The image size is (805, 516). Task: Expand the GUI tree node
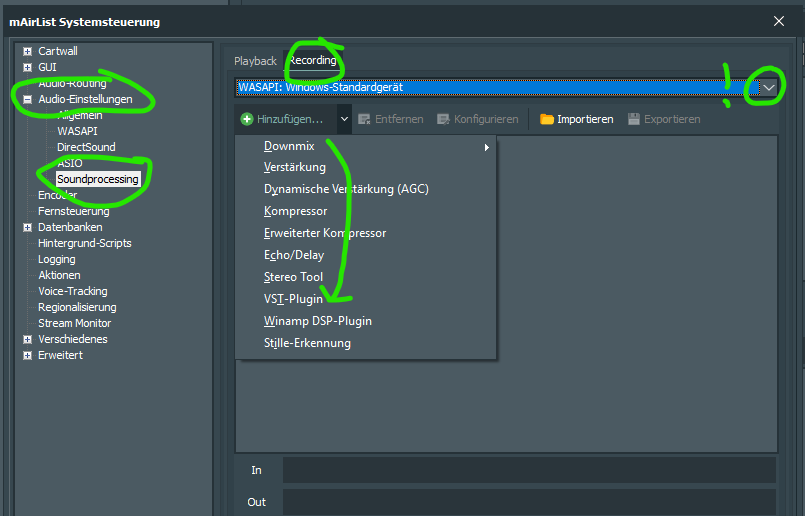(x=28, y=67)
